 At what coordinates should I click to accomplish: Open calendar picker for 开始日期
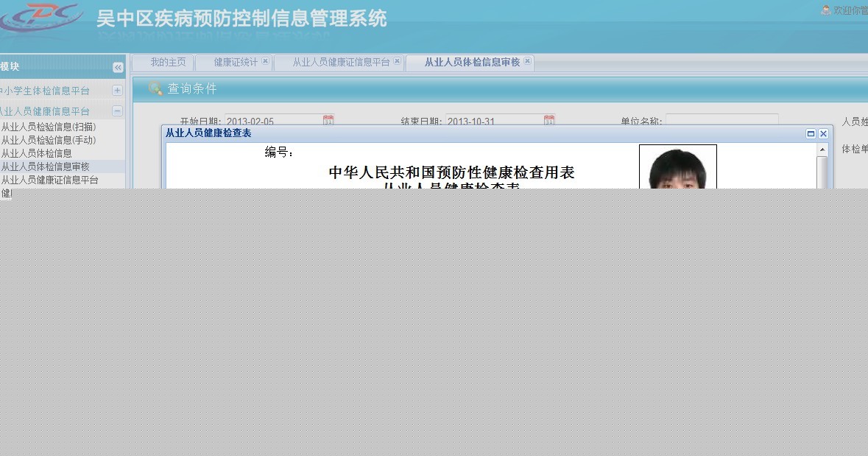tap(328, 119)
